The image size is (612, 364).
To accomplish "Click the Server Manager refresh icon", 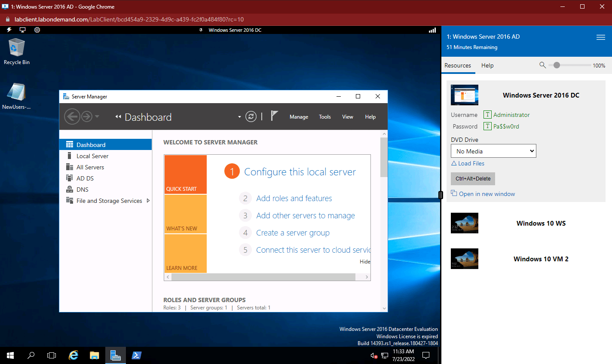I will click(251, 116).
